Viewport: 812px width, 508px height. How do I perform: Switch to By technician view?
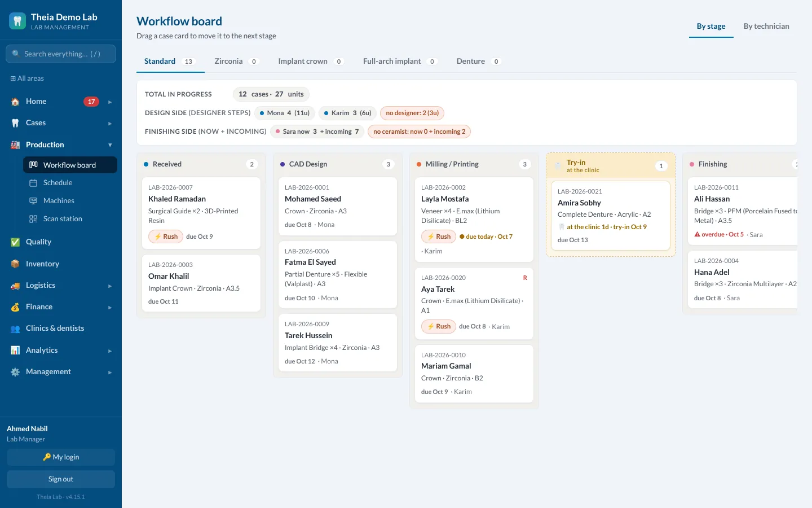tap(766, 26)
